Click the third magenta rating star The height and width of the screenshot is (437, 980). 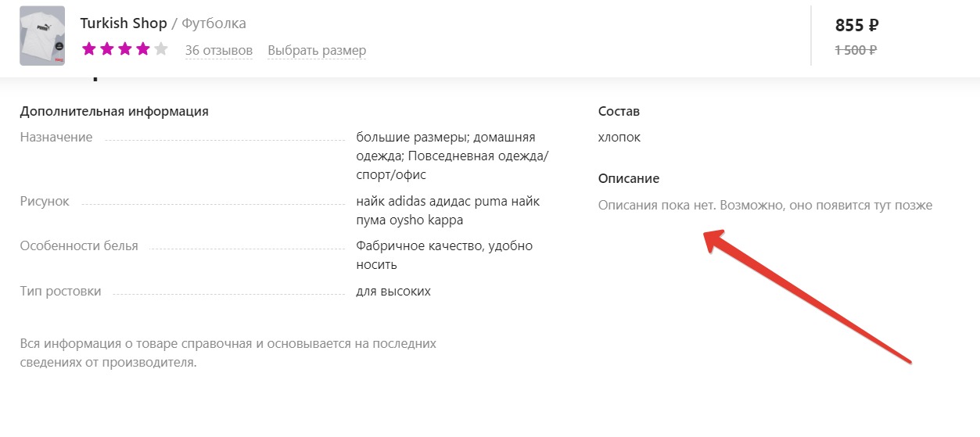pyautogui.click(x=125, y=49)
